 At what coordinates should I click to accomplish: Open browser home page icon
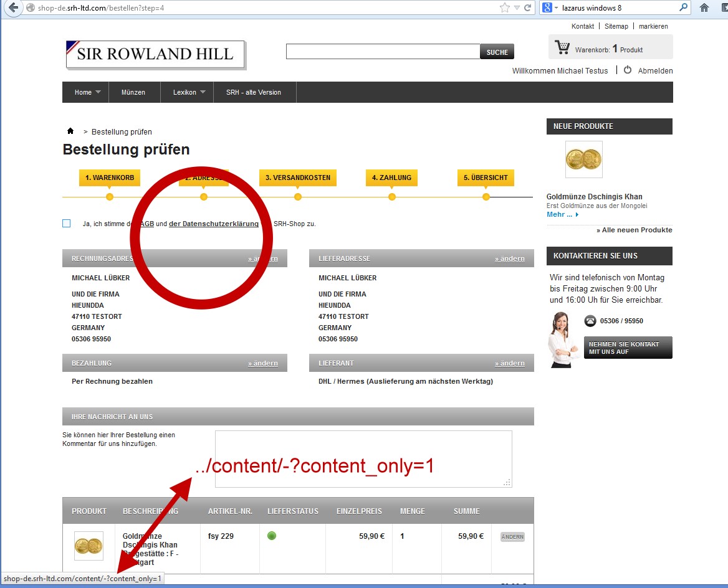[704, 7]
